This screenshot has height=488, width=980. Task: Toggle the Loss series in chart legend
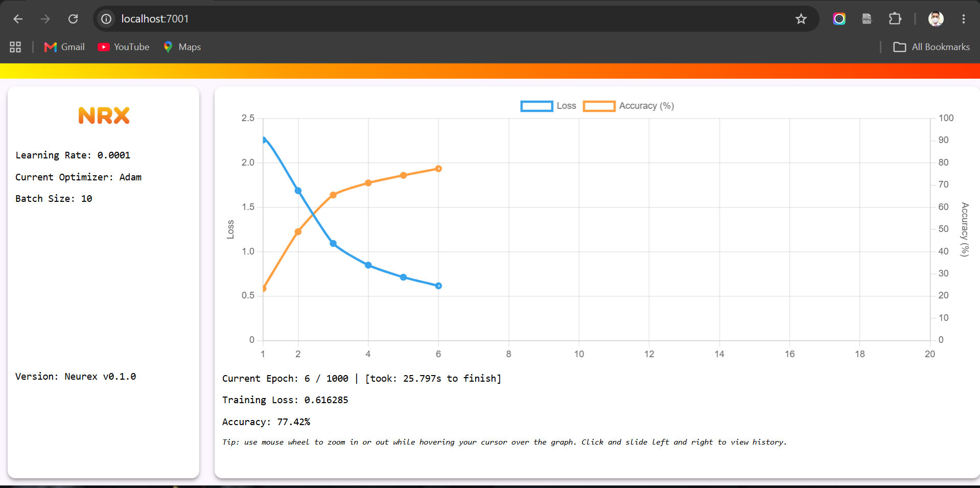click(x=548, y=106)
